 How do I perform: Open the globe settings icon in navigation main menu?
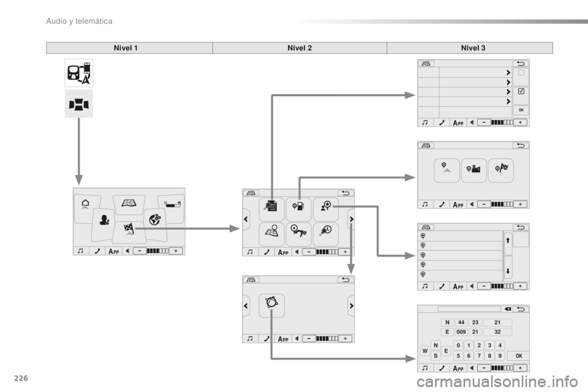coord(155,220)
